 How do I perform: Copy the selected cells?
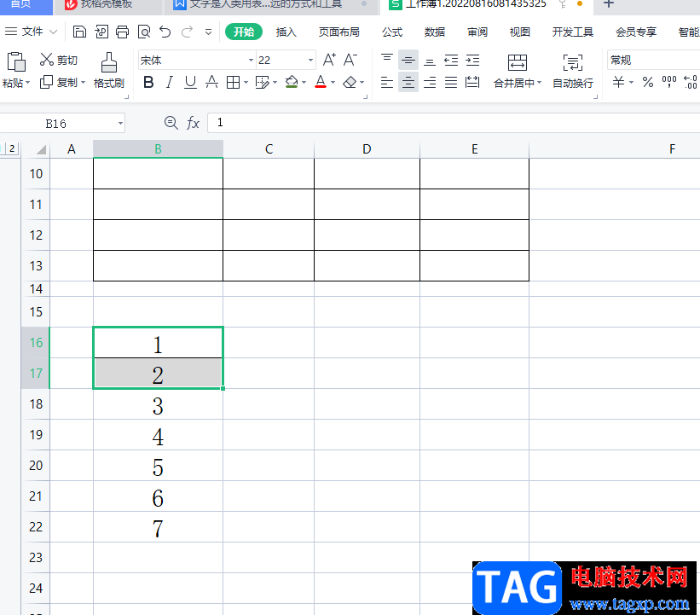(59, 82)
